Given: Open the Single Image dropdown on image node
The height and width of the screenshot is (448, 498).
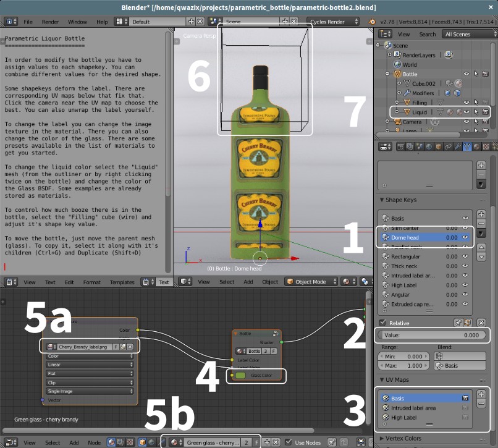Looking at the screenshot, I should [88, 391].
